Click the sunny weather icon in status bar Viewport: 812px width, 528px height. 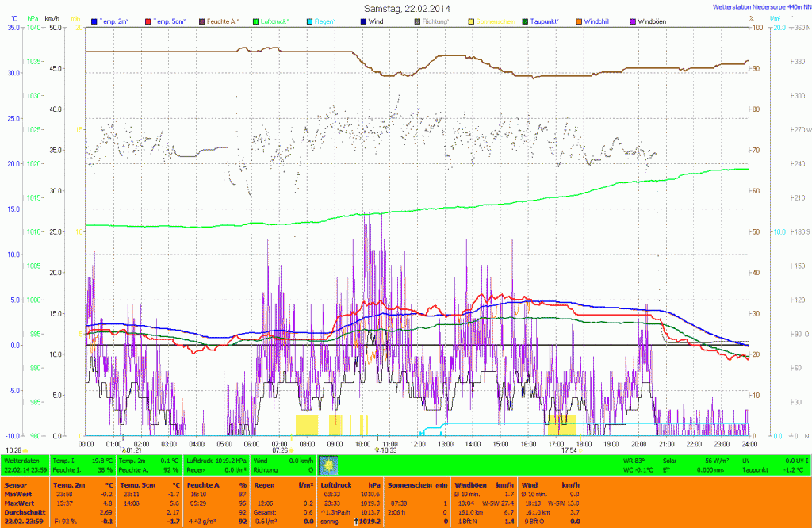(x=329, y=465)
